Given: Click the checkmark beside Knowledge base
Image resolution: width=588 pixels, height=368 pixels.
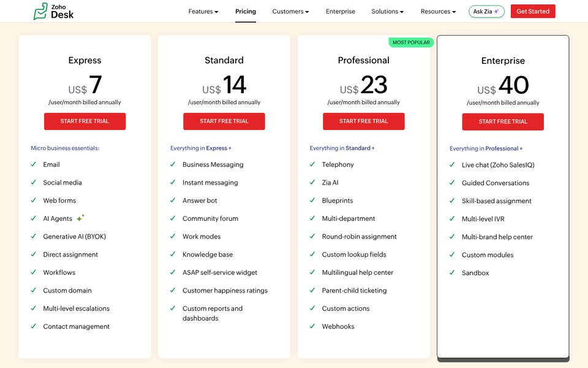Looking at the screenshot, I should click(x=173, y=254).
